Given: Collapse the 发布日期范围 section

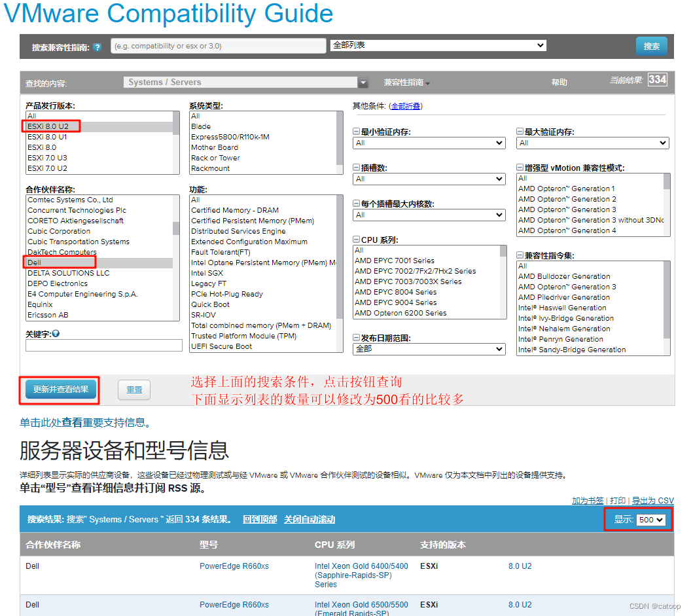Looking at the screenshot, I should pyautogui.click(x=357, y=338).
